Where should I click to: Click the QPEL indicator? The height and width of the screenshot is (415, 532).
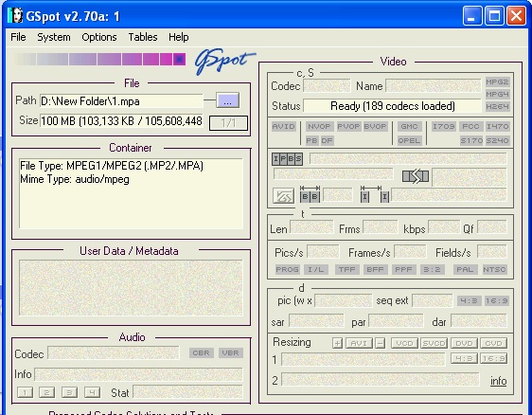coord(409,140)
